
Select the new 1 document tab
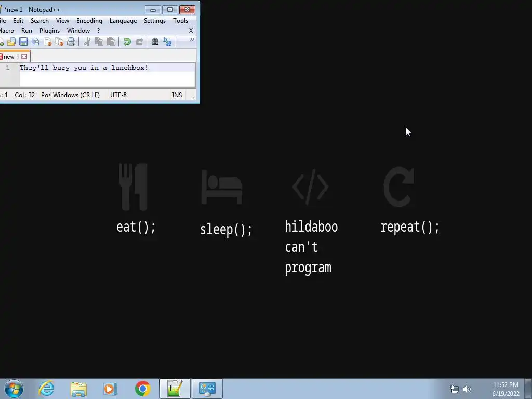tap(11, 56)
